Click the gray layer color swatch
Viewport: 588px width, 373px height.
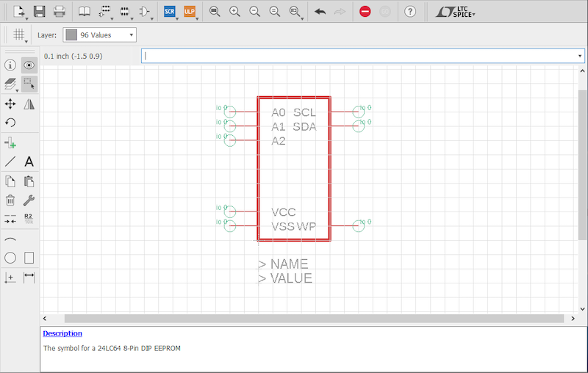pos(71,35)
